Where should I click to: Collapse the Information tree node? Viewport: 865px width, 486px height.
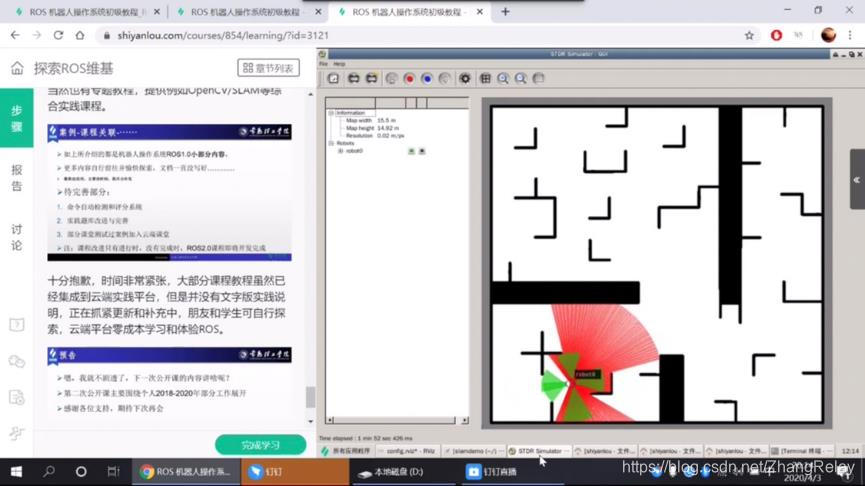331,113
